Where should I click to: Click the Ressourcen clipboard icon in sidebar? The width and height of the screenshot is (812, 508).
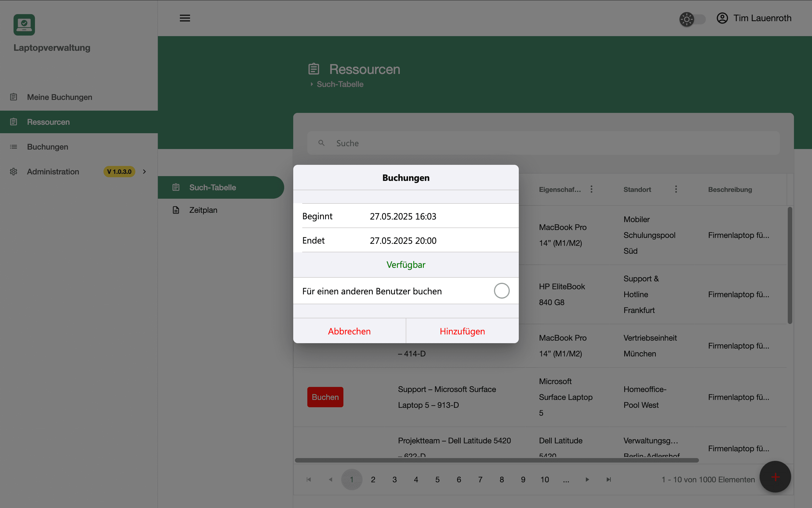[14, 122]
